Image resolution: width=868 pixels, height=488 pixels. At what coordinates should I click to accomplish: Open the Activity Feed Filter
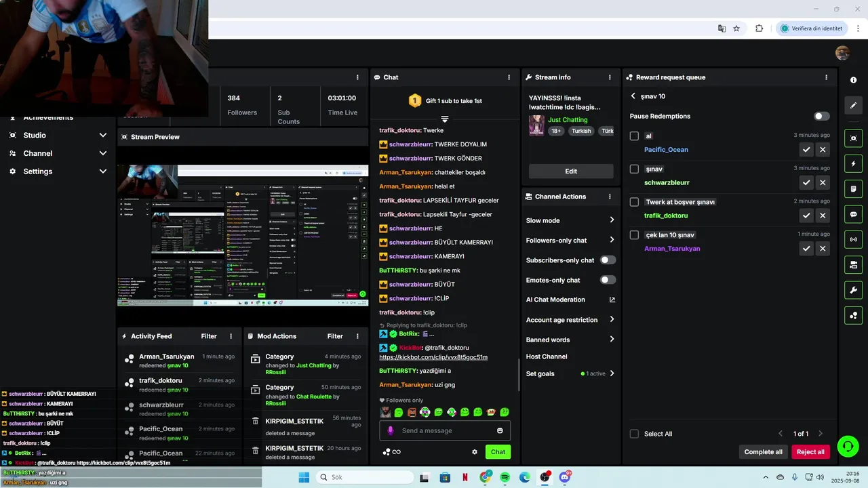(x=209, y=336)
